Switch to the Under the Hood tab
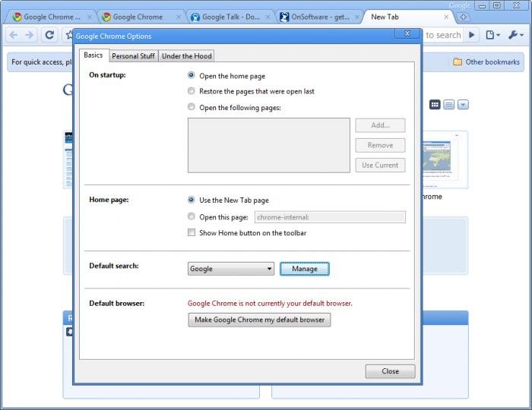The height and width of the screenshot is (410, 532). point(187,56)
